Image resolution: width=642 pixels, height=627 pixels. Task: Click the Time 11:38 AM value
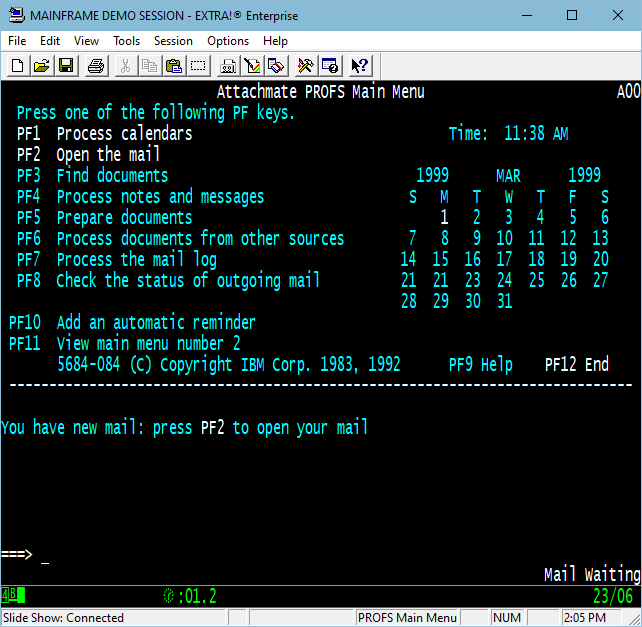pyautogui.click(x=536, y=134)
